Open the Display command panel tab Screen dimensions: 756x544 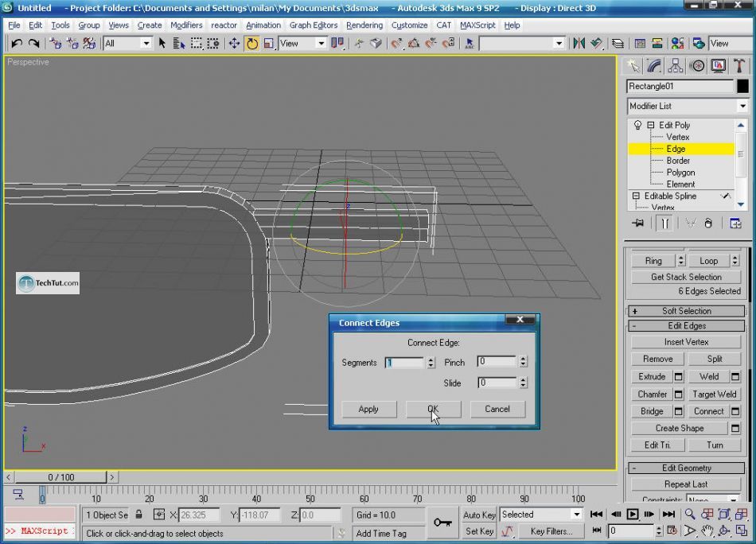pyautogui.click(x=719, y=66)
